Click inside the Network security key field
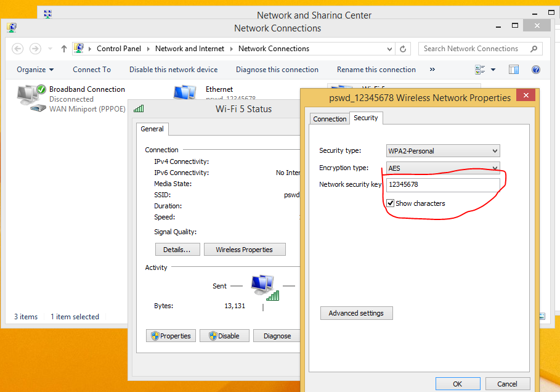This screenshot has width=560, height=392. click(x=442, y=184)
